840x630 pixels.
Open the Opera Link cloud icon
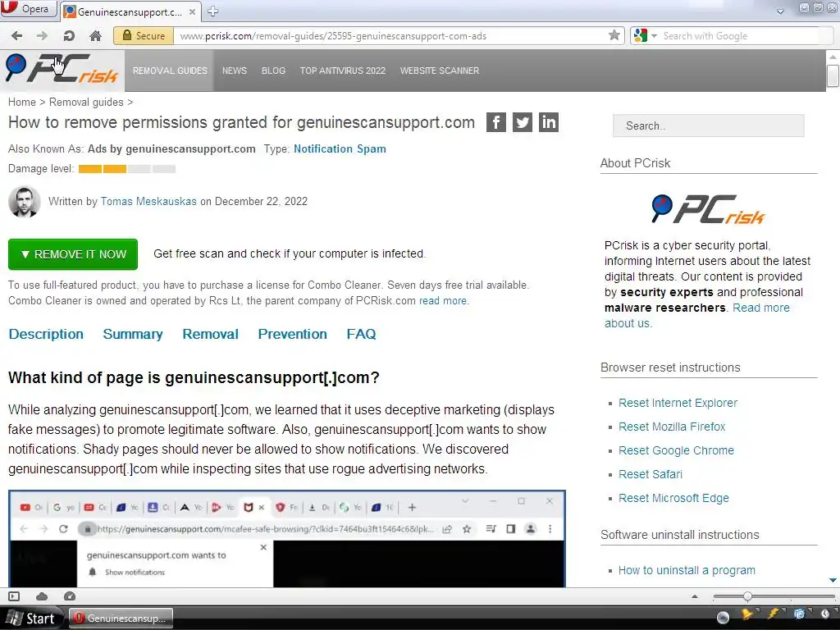coord(42,596)
